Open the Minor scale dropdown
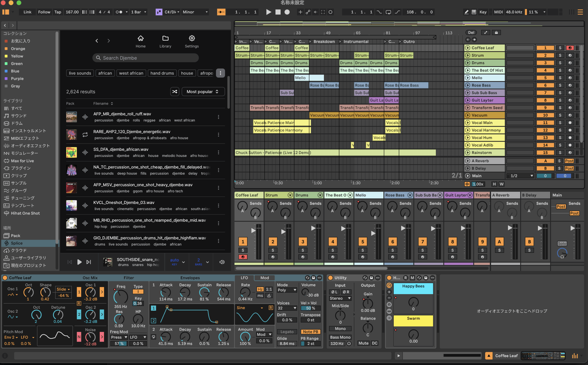588x365 pixels. [195, 12]
